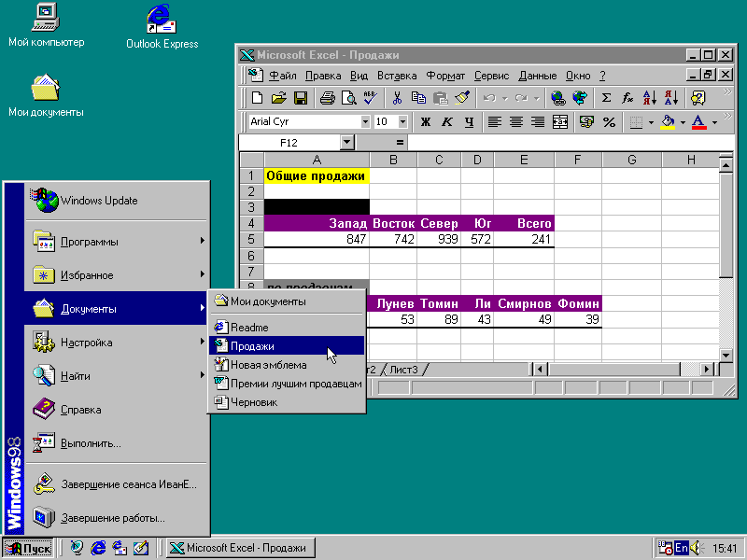The height and width of the screenshot is (560, 747).
Task: Click the Name Box showing F12
Action: tap(289, 143)
